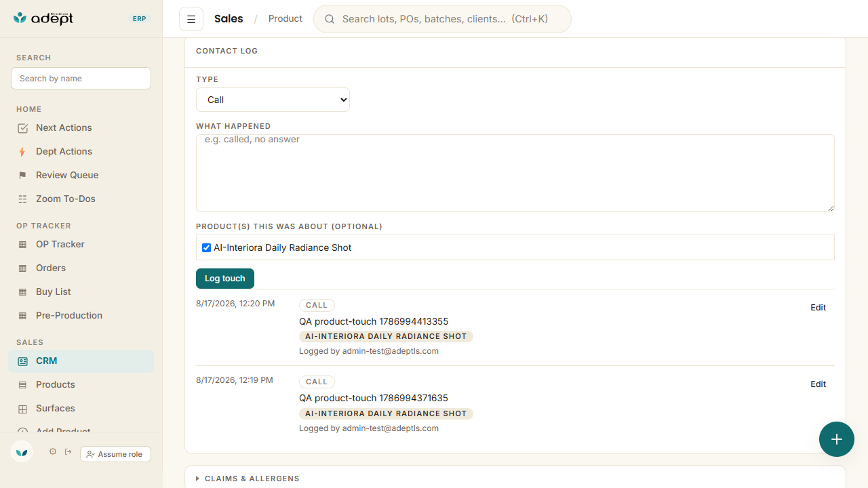868x488 pixels.
Task: Click the CALL tag on 12:20 PM entry
Action: coord(317,305)
